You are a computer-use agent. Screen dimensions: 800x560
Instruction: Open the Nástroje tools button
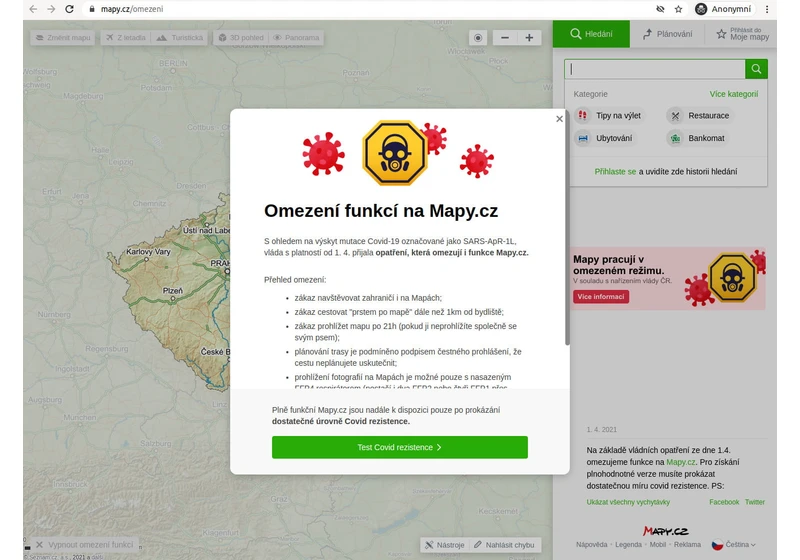pos(445,545)
